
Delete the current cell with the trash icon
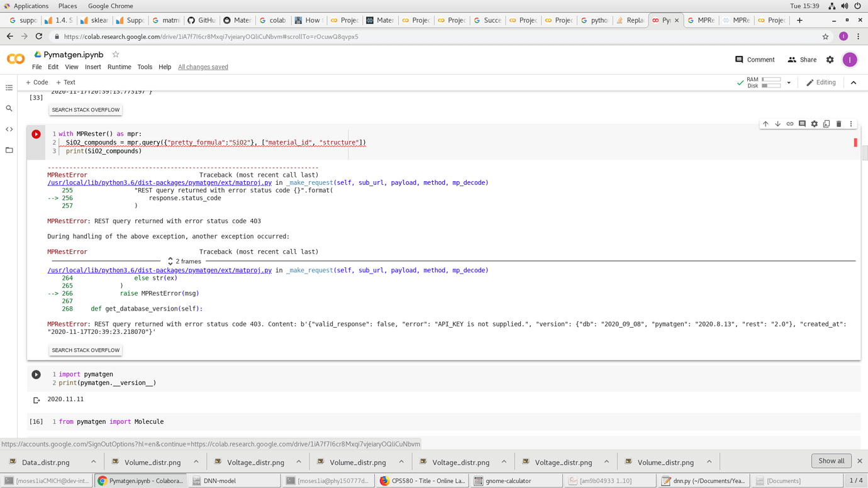coord(838,123)
